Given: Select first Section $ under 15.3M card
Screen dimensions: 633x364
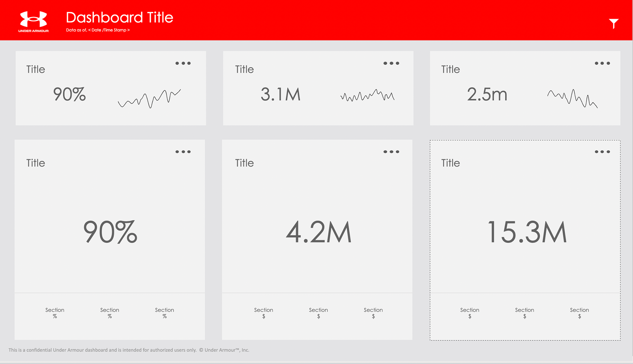Looking at the screenshot, I should pyautogui.click(x=469, y=313).
